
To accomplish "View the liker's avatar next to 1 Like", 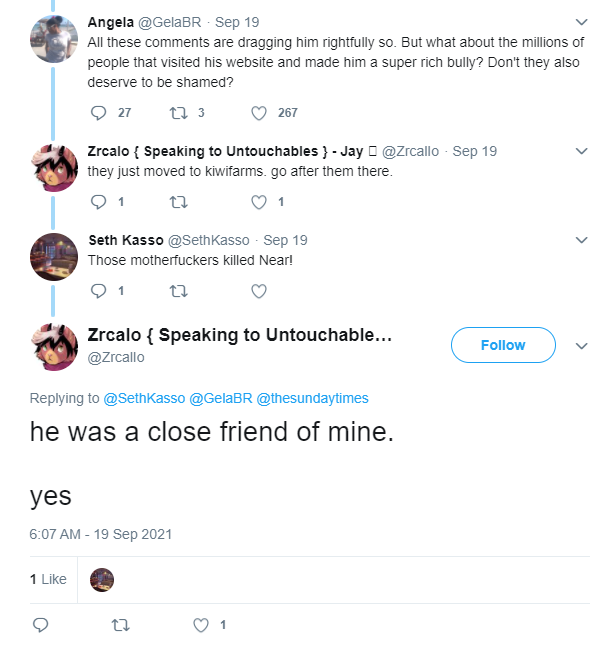I will pyautogui.click(x=102, y=580).
